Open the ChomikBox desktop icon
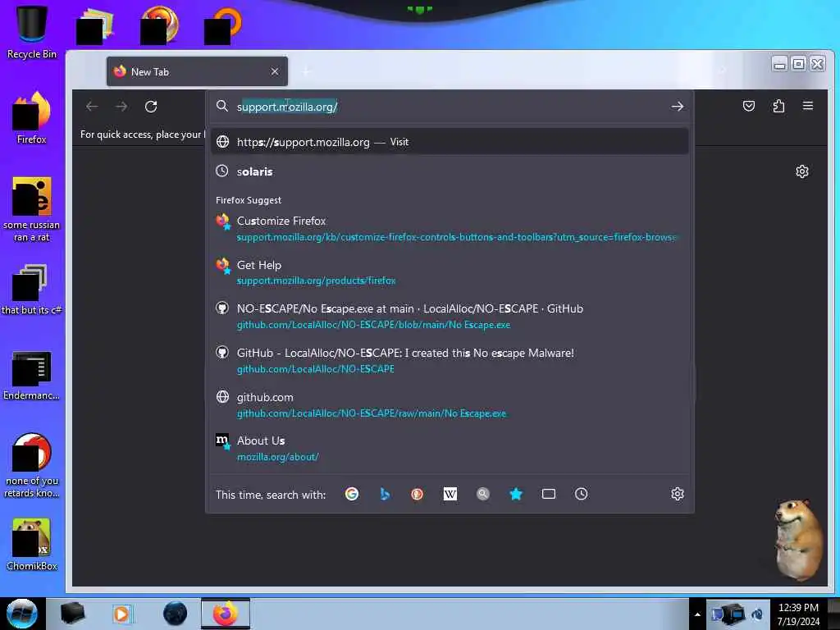This screenshot has height=630, width=840. pos(32,545)
